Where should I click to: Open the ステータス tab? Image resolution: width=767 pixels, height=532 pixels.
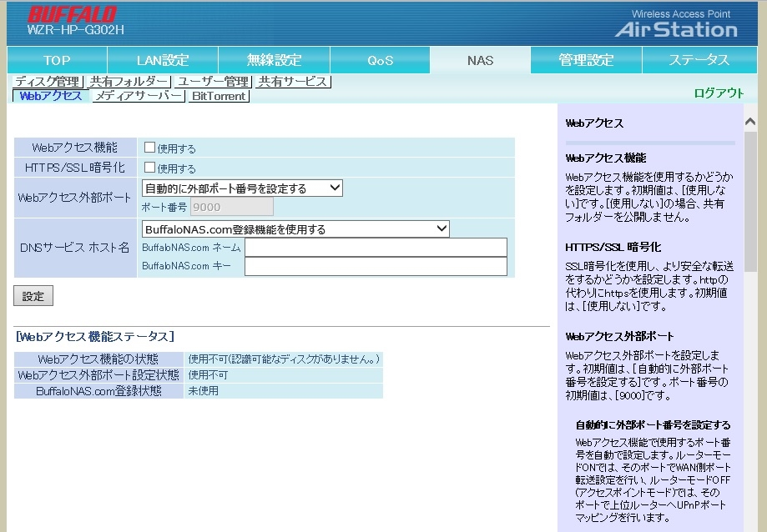tap(699, 60)
